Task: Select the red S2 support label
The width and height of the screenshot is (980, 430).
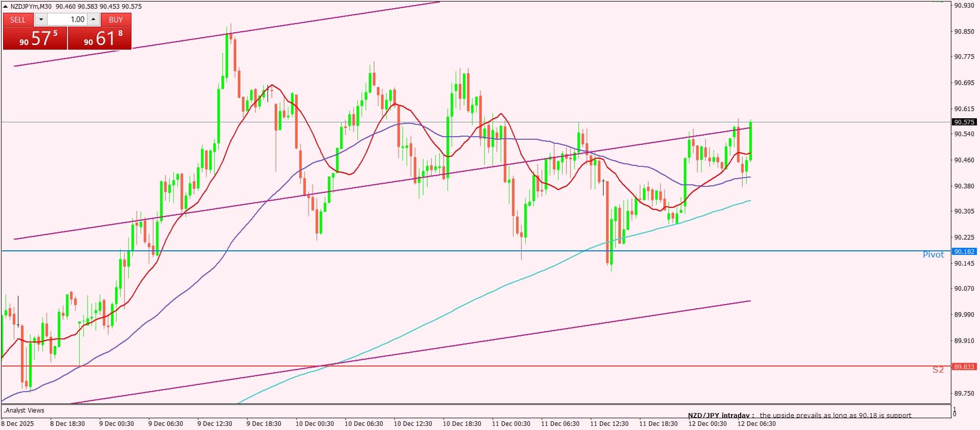Action: pos(938,370)
